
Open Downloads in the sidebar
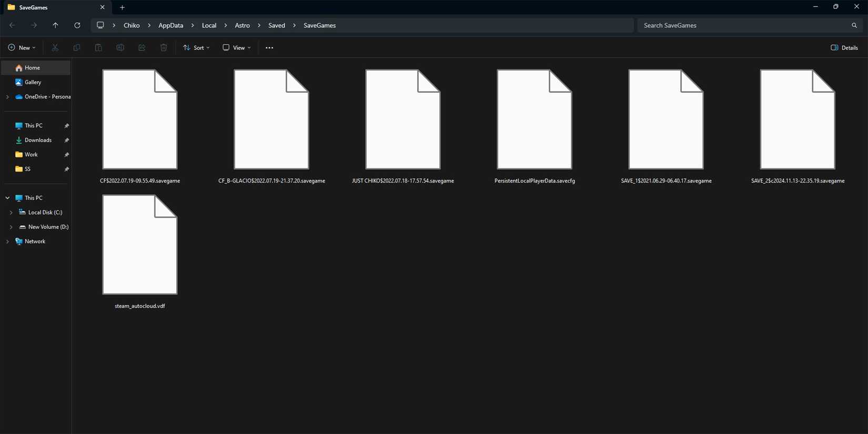pyautogui.click(x=36, y=140)
